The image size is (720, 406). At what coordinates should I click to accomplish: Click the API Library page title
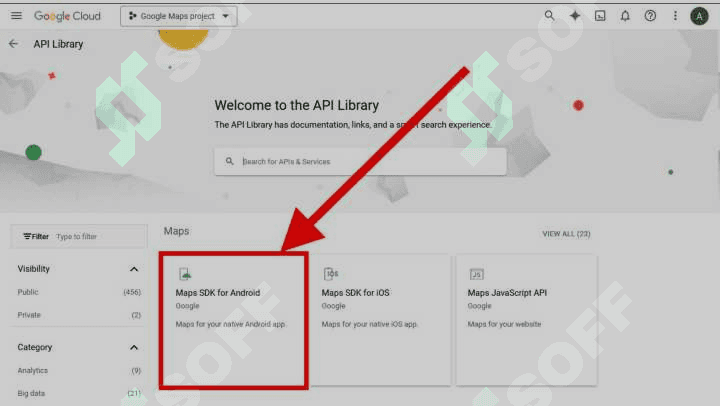point(58,44)
